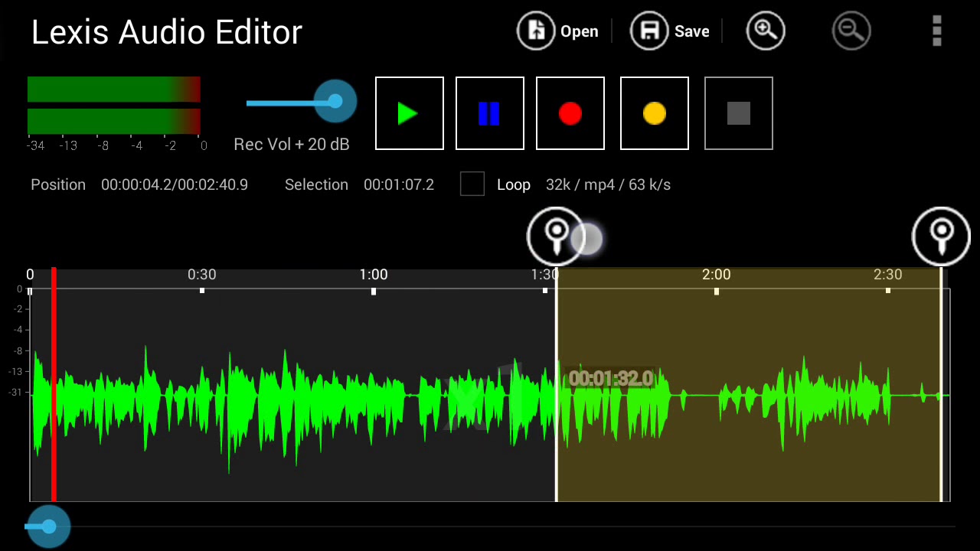Screen dimensions: 980x551
Task: Click the Lexis Audio Editor title
Action: (167, 32)
